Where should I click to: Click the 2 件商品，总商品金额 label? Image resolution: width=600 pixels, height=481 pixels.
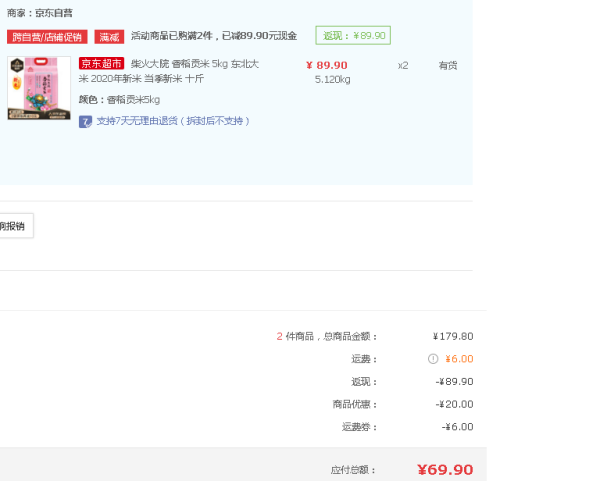coord(327,336)
